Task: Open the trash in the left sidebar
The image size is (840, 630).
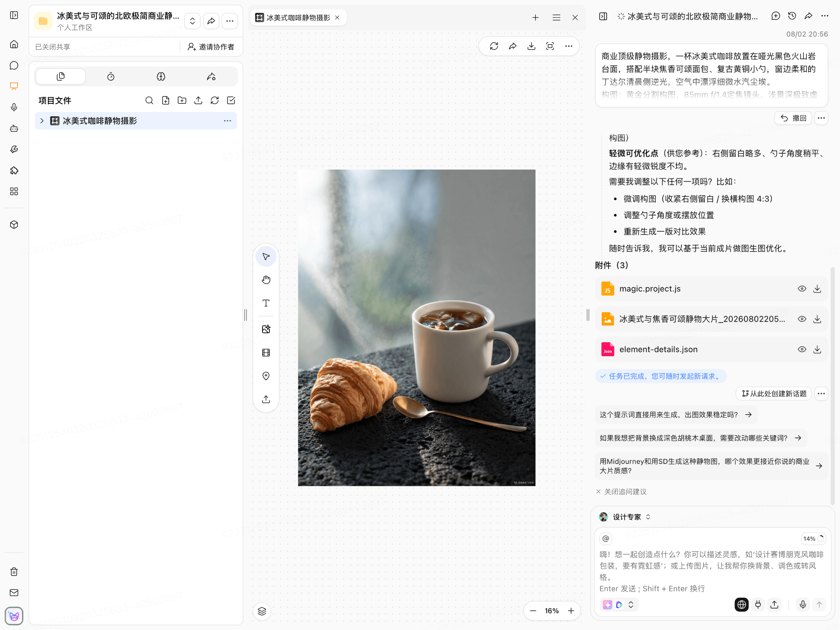Action: point(14,572)
